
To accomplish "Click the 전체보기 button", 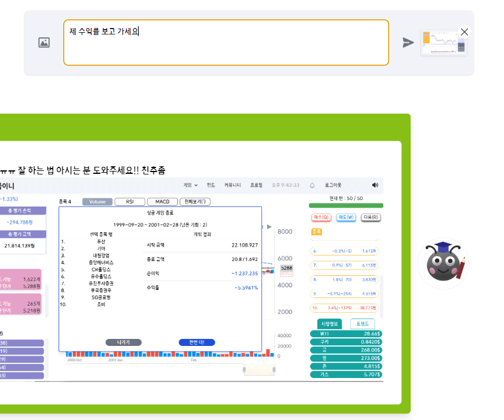I will tap(195, 201).
